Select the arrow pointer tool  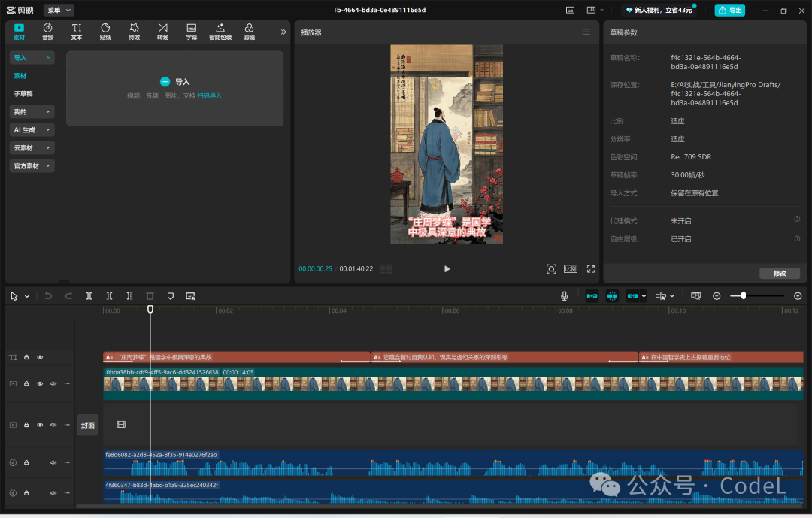14,296
